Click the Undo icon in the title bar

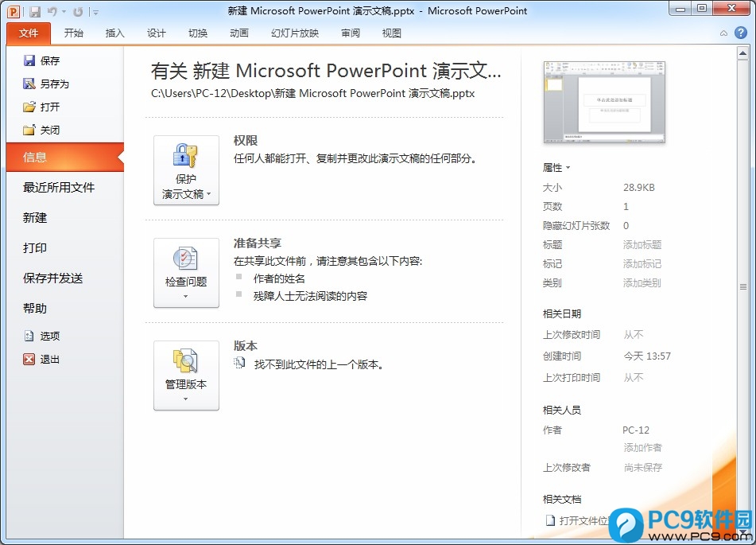52,12
